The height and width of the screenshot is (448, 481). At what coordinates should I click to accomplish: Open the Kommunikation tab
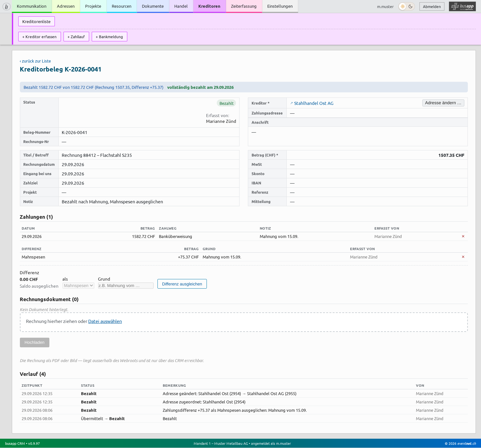(32, 6)
